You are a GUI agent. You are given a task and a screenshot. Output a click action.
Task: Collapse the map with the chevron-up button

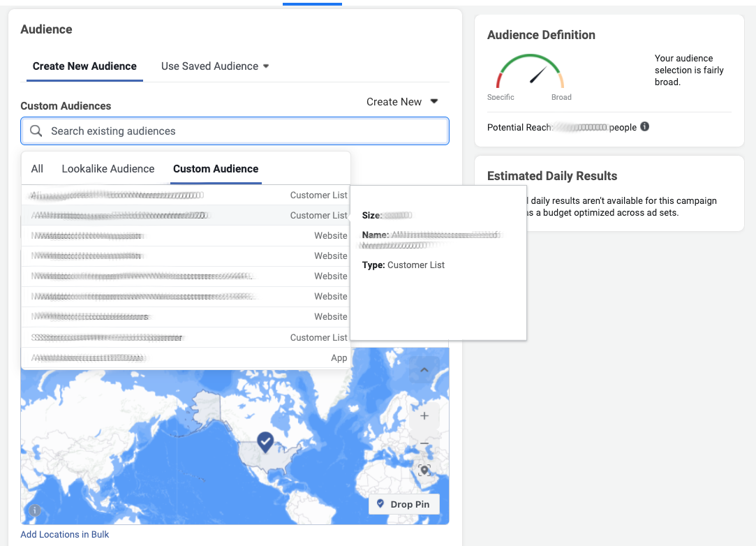coord(424,370)
